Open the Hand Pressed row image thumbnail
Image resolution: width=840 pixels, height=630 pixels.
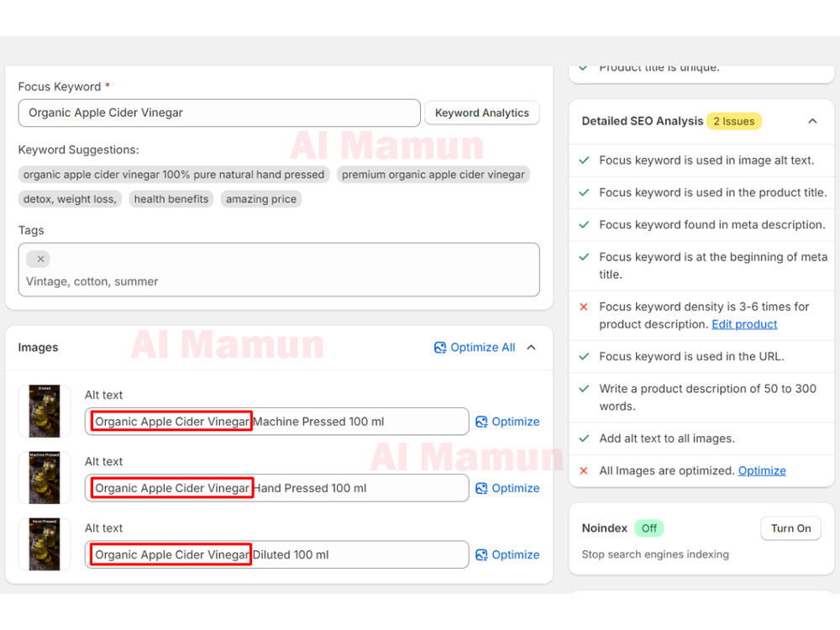tap(45, 478)
